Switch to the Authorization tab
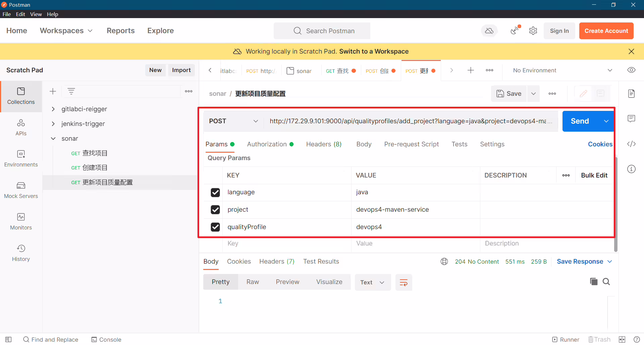This screenshot has width=644, height=345. point(270,144)
